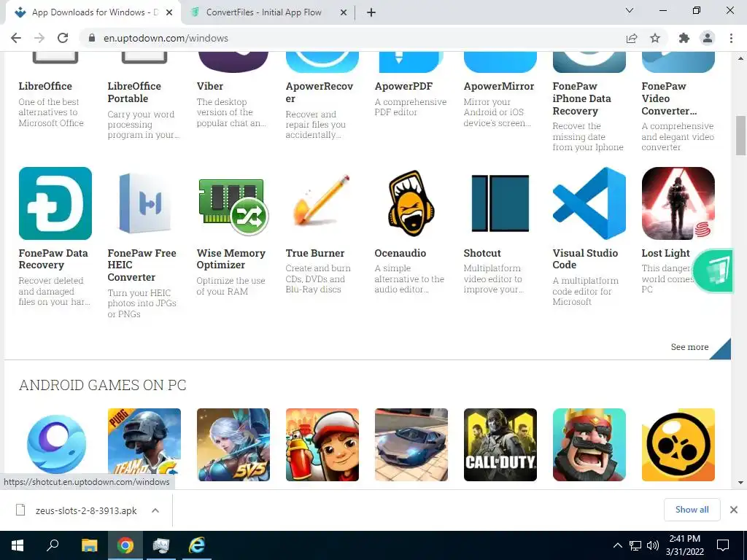Open the Brawl Stars game icon

[x=678, y=444]
